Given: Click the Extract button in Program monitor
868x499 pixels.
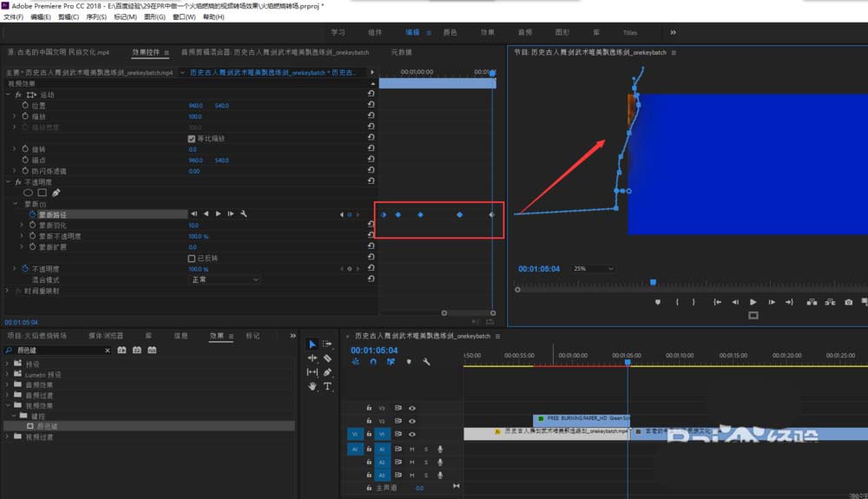Looking at the screenshot, I should [x=830, y=302].
